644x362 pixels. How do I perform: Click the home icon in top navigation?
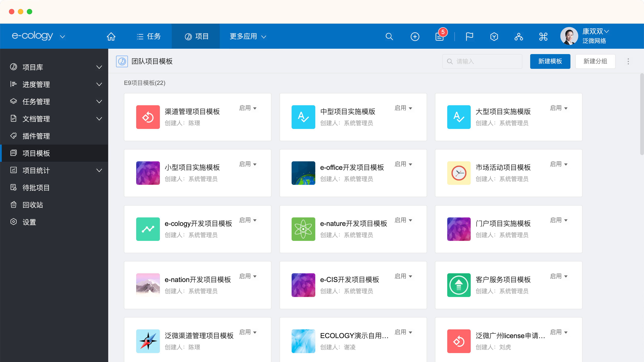click(111, 36)
